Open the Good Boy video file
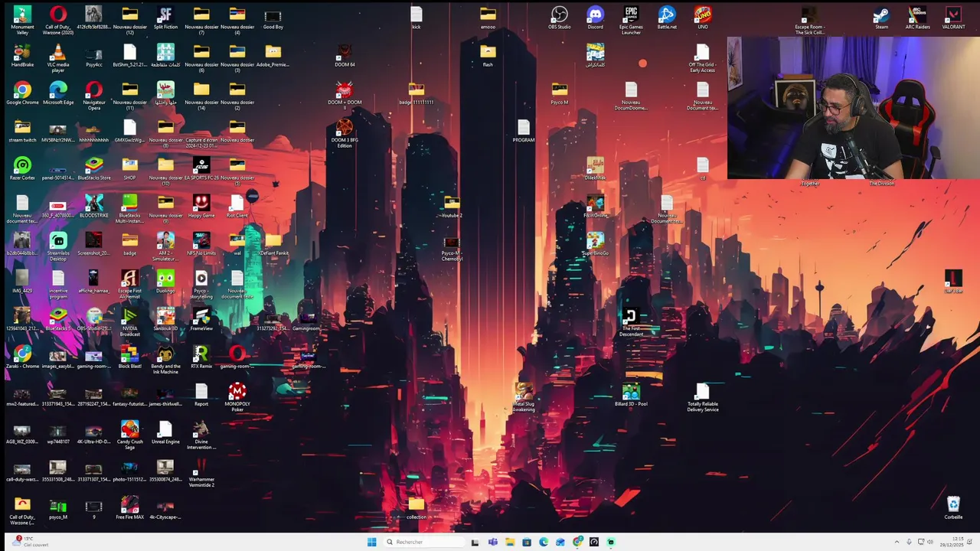 tap(273, 18)
